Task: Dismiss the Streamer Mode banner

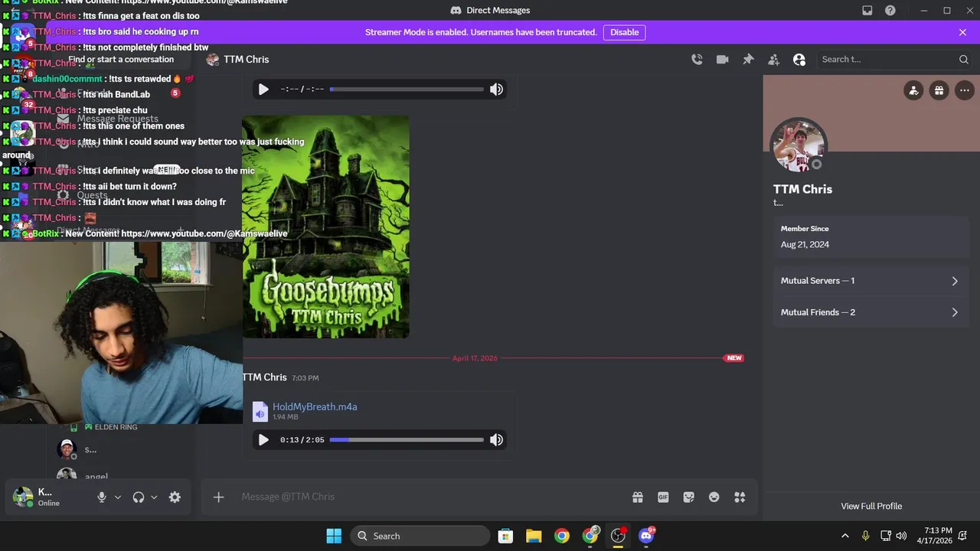Action: coord(962,32)
